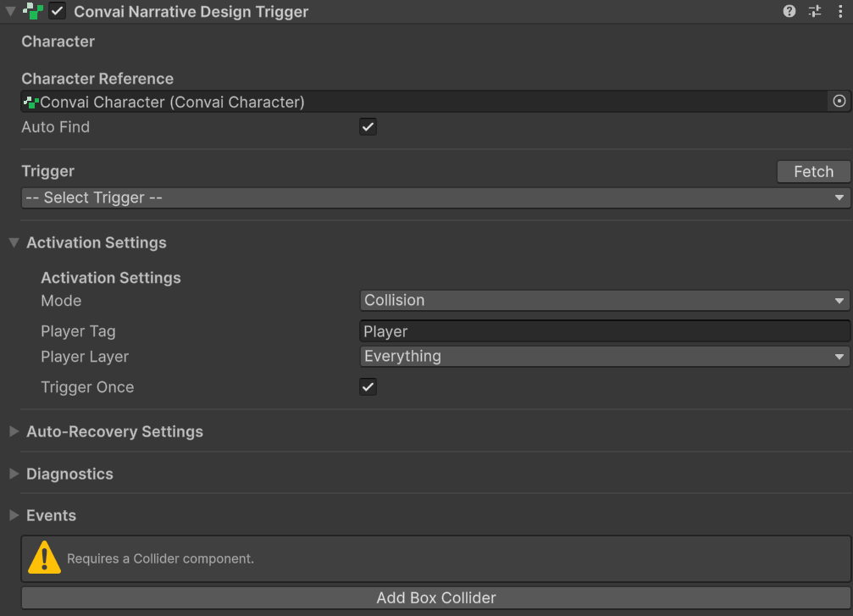Open the three-dot component options menu

pyautogui.click(x=840, y=11)
